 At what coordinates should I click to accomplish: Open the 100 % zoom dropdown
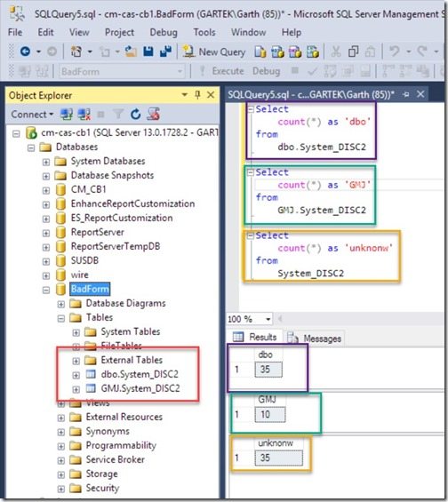(x=268, y=319)
